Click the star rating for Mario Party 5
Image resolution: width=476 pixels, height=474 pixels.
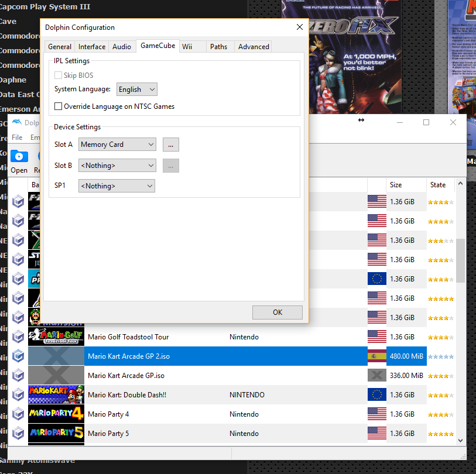[x=441, y=434]
